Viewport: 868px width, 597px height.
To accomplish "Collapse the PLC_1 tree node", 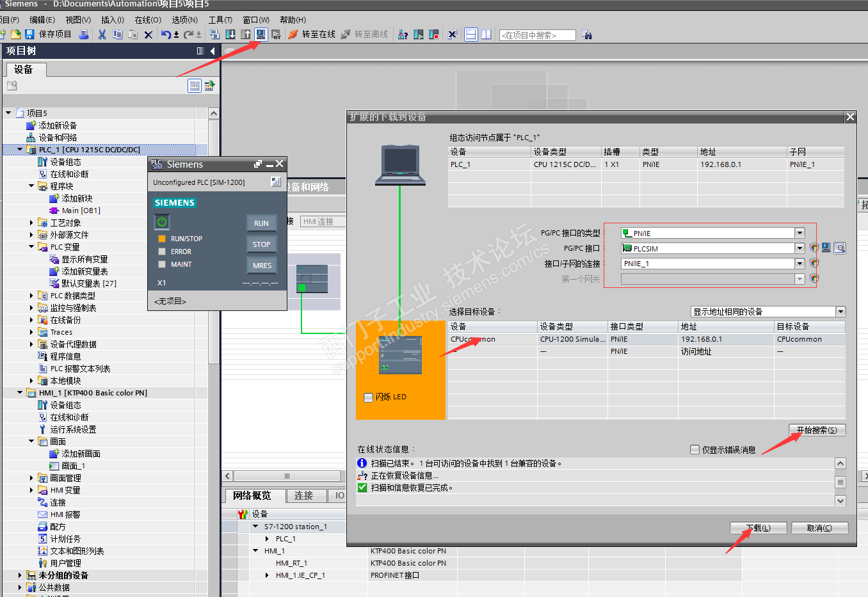I will click(20, 150).
